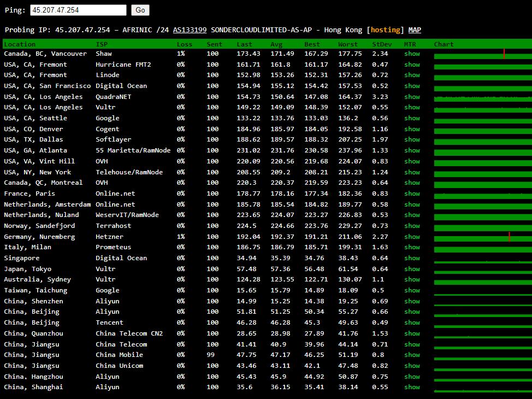The height and width of the screenshot is (399, 532).
Task: Show MTR for Germany, Nuremberg Hetzner
Action: point(412,237)
